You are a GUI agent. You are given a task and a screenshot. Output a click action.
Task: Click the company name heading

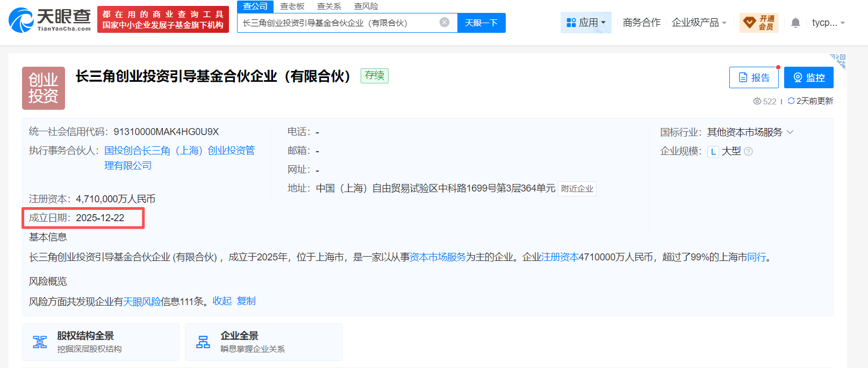[x=213, y=76]
